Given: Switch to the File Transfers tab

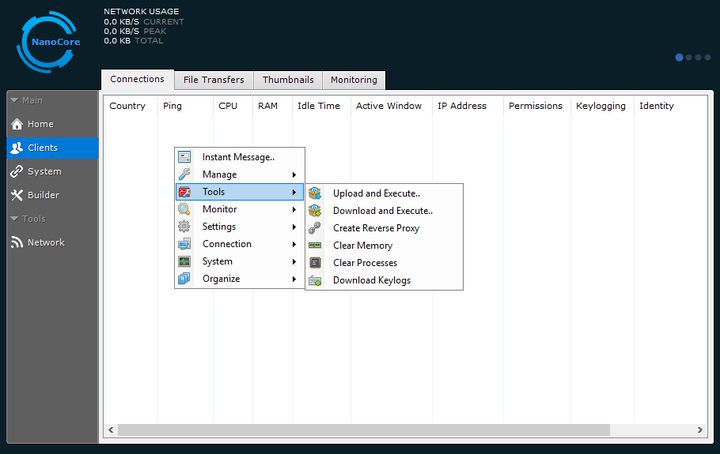Looking at the screenshot, I should [x=212, y=80].
